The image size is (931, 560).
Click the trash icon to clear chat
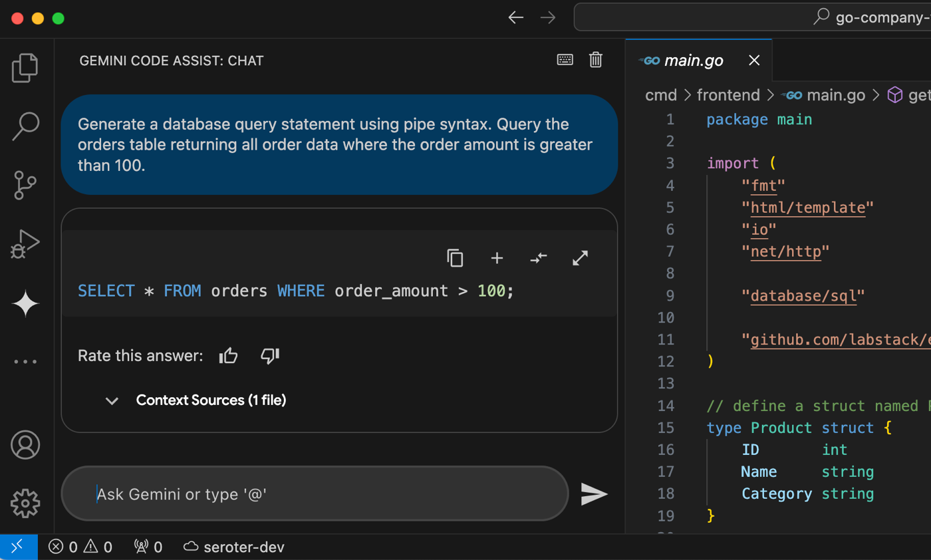pos(596,60)
